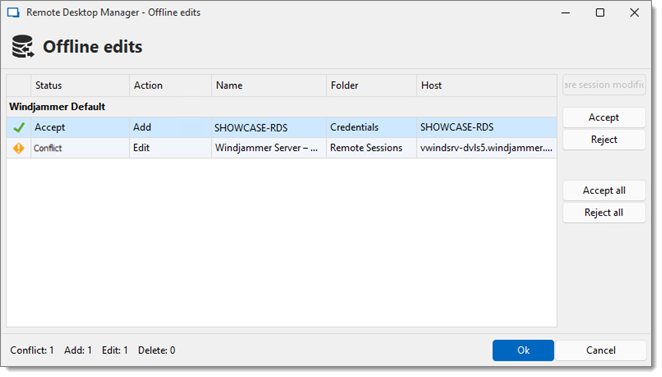Click the SHOWCASE-RDS host cell
This screenshot has height=377, width=662.
[x=486, y=127]
